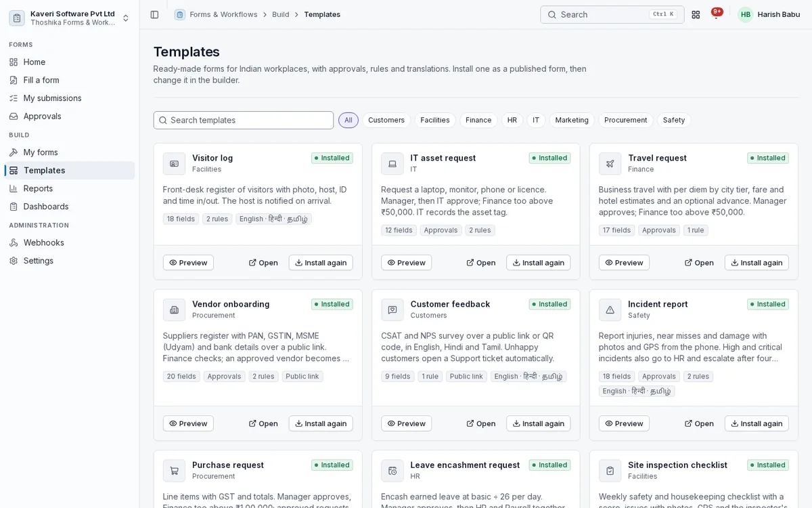Viewport: 812px width, 508px height.
Task: Filter templates by Safety chip
Action: (x=674, y=120)
